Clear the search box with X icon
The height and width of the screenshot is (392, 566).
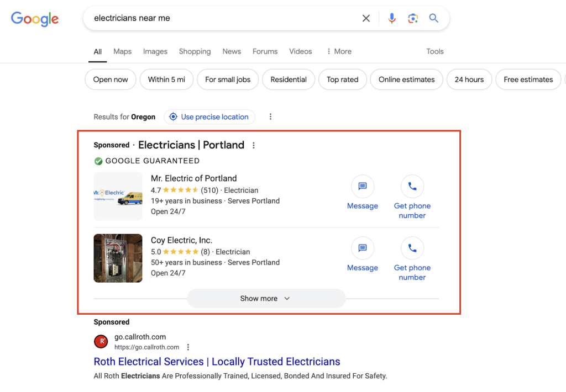click(x=366, y=18)
